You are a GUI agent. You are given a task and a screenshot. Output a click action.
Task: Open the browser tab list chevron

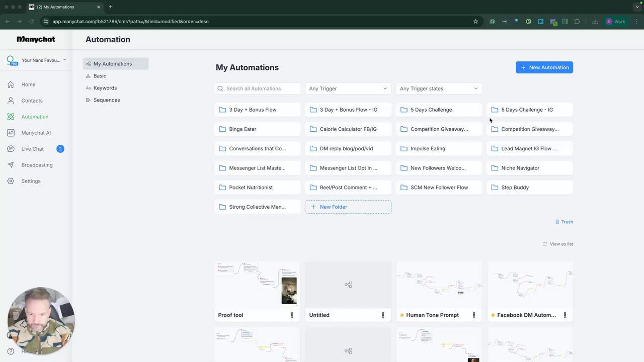coord(637,7)
